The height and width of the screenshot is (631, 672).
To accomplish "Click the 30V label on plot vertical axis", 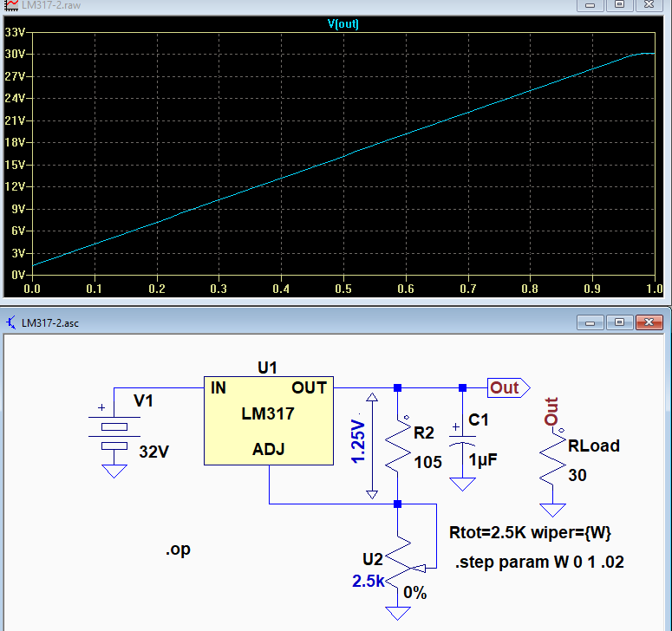I will (15, 54).
